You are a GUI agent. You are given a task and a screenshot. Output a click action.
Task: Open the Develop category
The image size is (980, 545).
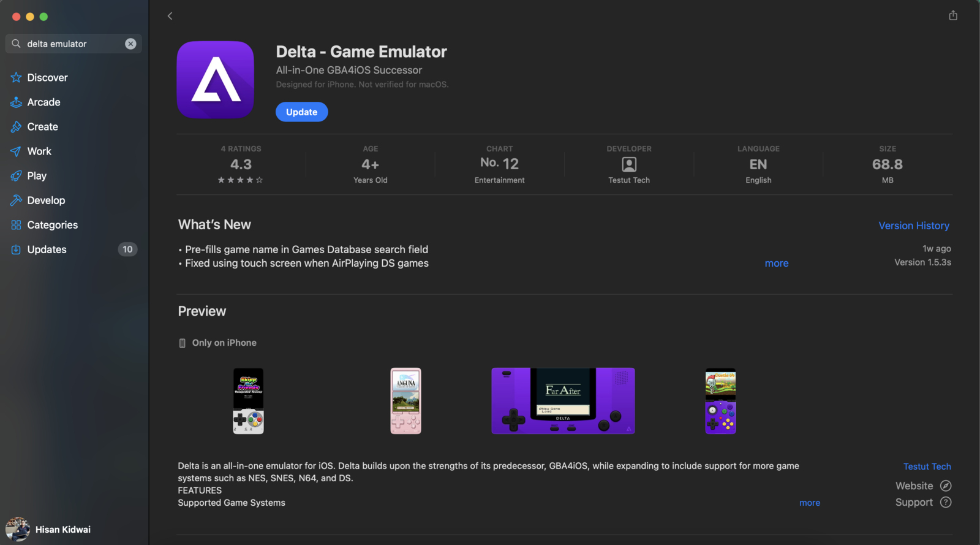[46, 200]
